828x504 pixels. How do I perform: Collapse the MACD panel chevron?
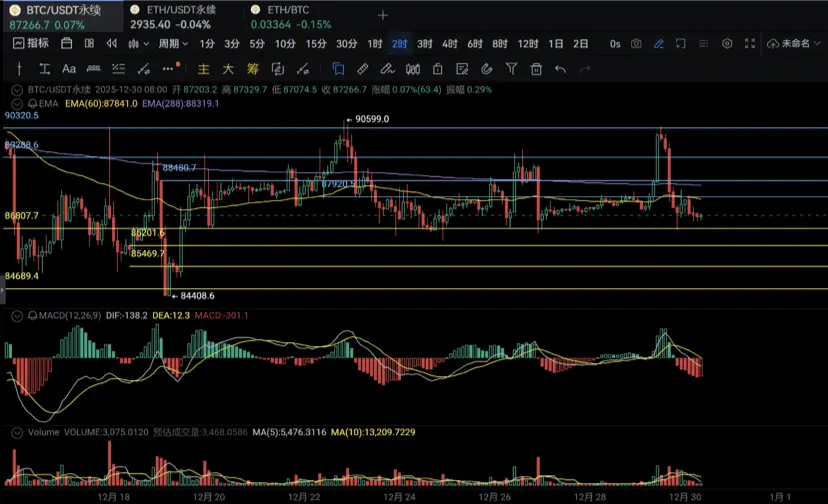pyautogui.click(x=17, y=316)
